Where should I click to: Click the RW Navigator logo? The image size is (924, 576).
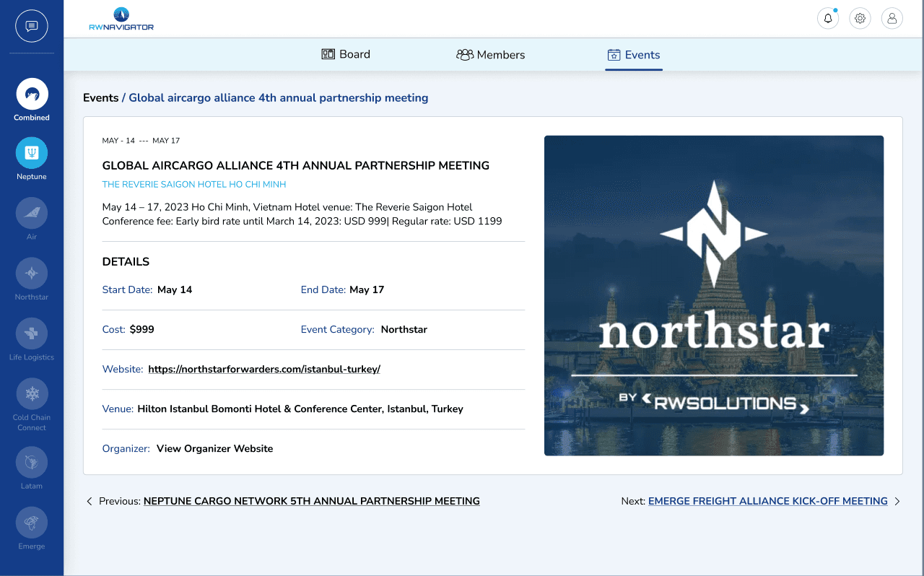(121, 19)
